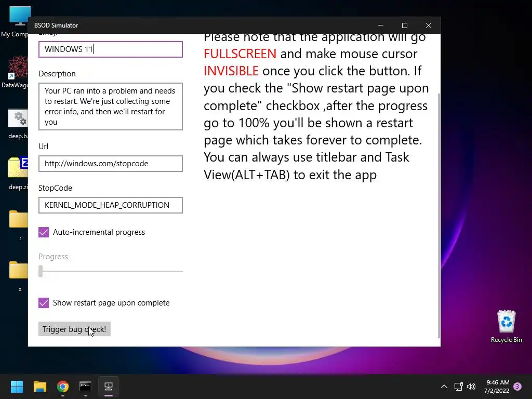Click the Progress label

point(54,257)
